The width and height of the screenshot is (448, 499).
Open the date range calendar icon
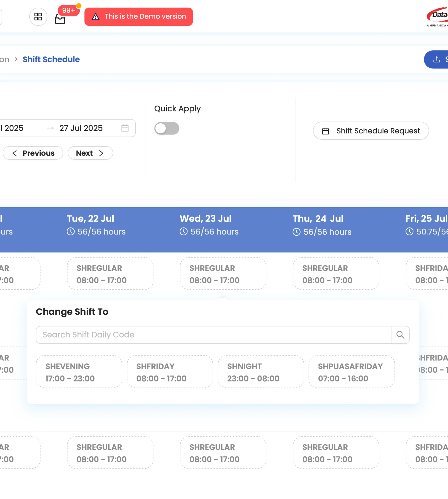coord(125,128)
